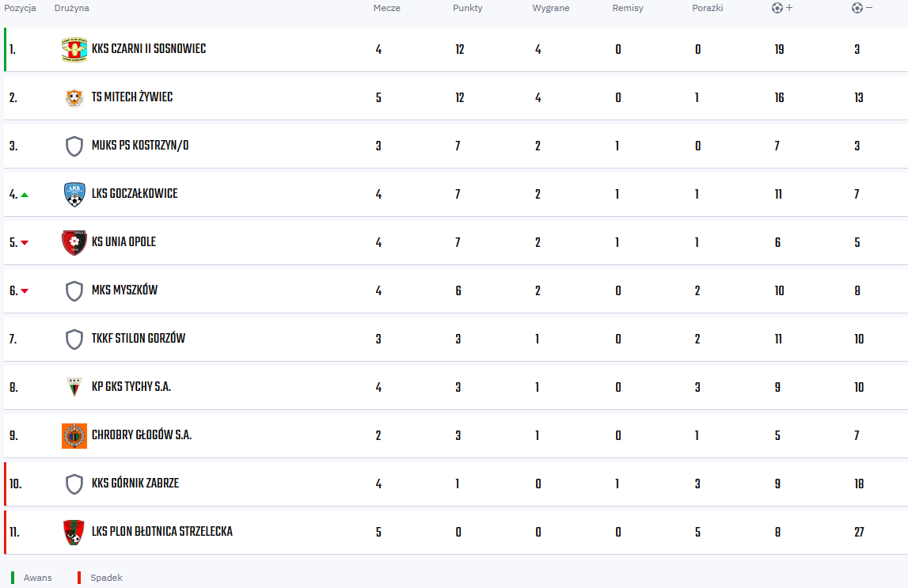Click the Mecze column header
The height and width of the screenshot is (588, 908).
pyautogui.click(x=387, y=8)
